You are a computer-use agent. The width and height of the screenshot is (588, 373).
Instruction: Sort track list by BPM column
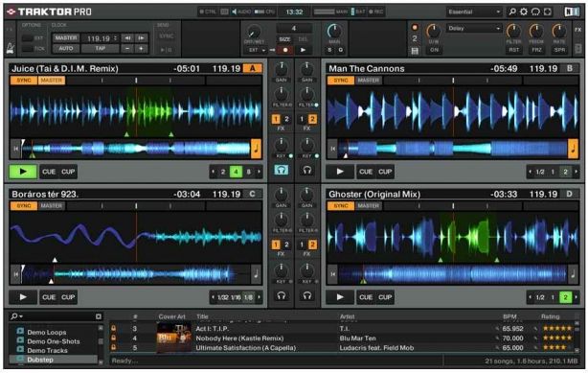pos(509,316)
